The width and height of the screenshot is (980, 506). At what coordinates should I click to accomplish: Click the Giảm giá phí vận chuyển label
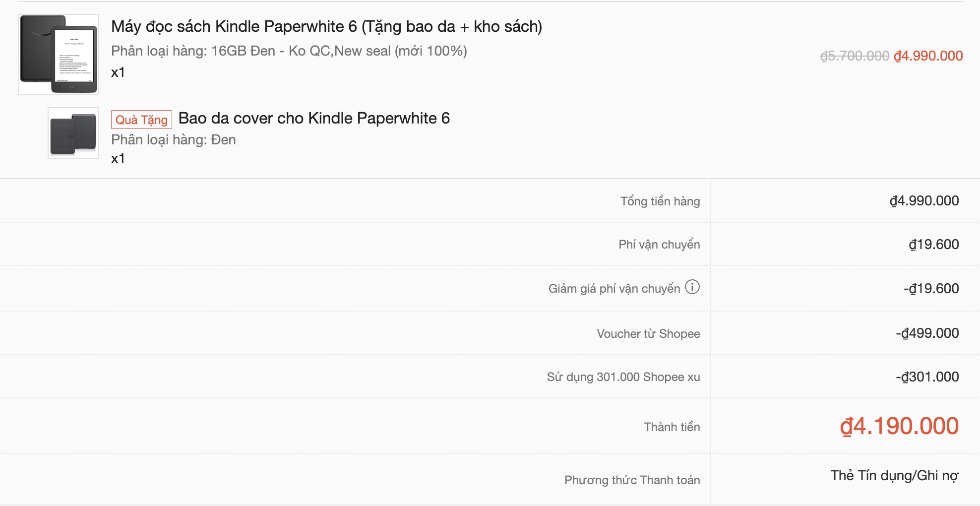[614, 289]
